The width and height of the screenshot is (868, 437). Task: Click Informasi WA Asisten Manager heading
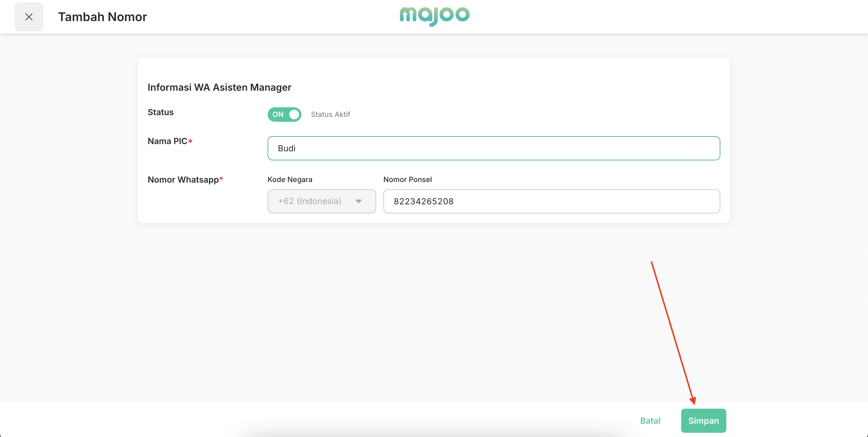point(219,87)
